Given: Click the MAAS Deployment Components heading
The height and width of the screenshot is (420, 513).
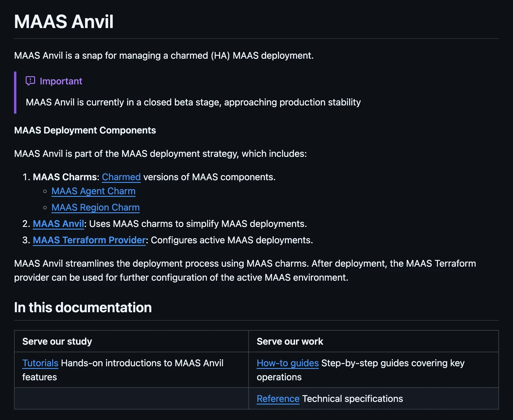Looking at the screenshot, I should click(x=85, y=130).
